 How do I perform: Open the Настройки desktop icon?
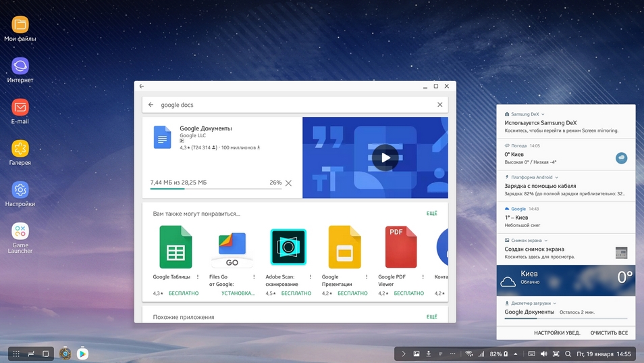tap(20, 194)
